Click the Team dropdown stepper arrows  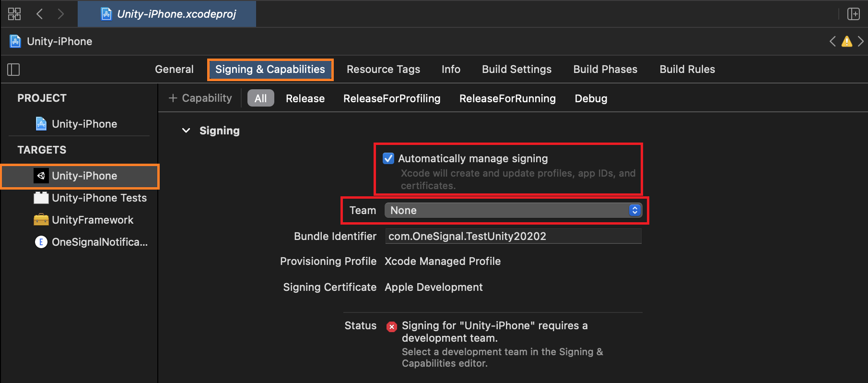coord(634,210)
